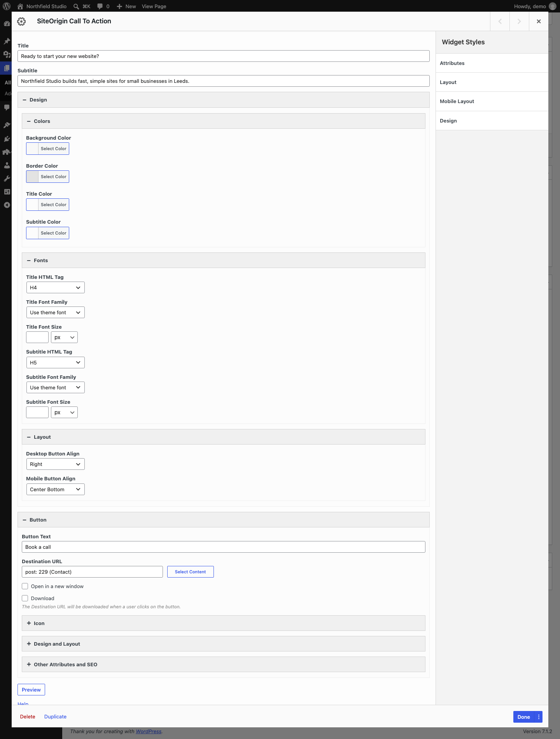Open Design in Widget Styles panel

pyautogui.click(x=492, y=121)
